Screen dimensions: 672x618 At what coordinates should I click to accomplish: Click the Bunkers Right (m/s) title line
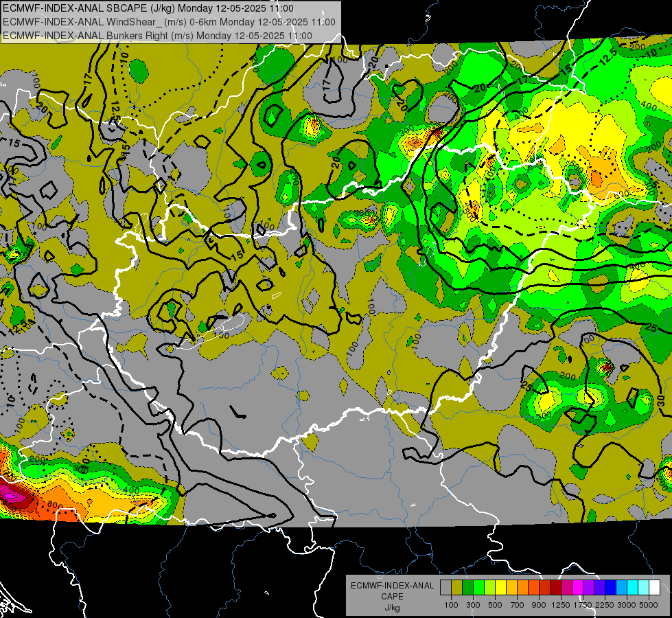coord(157,36)
